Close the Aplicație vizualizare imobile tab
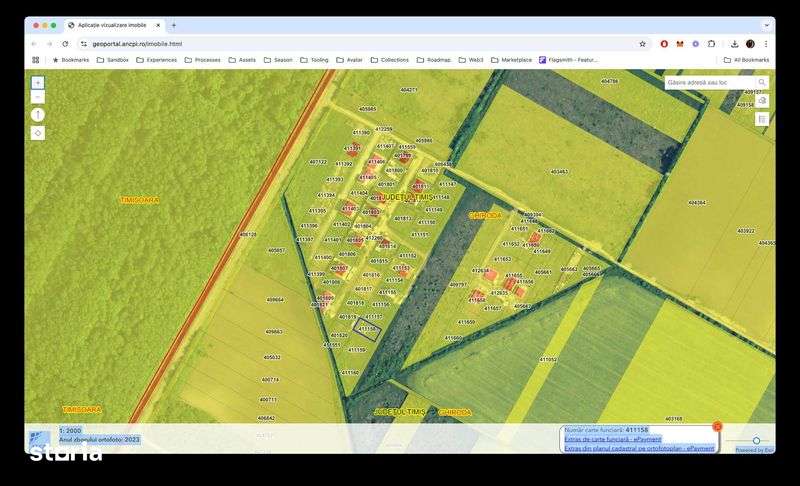 click(x=158, y=25)
